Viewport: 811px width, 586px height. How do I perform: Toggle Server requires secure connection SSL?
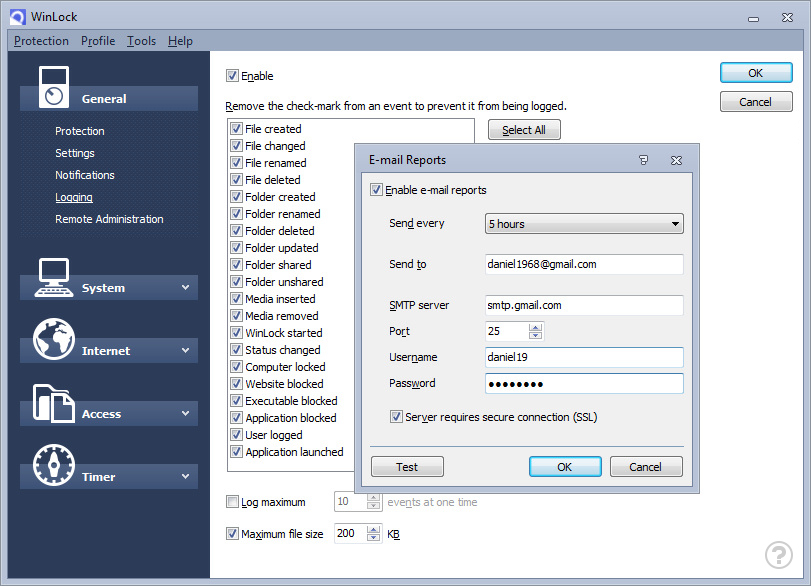coord(396,417)
